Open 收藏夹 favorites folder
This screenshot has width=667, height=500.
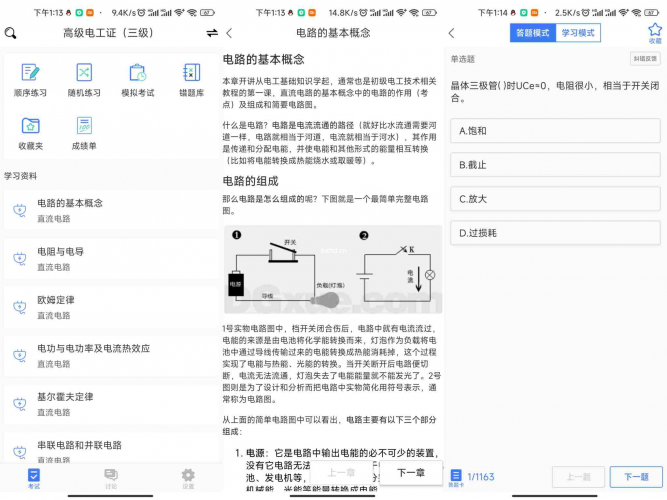tap(30, 133)
